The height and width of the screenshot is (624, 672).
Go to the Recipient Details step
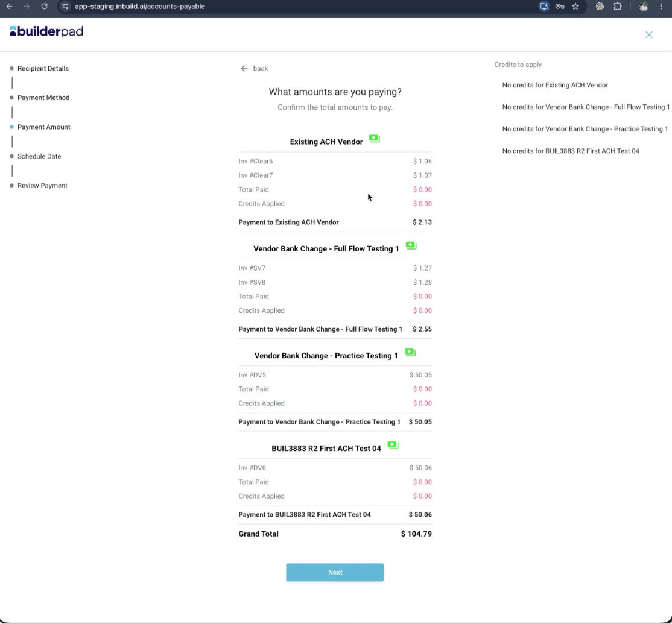coord(43,69)
